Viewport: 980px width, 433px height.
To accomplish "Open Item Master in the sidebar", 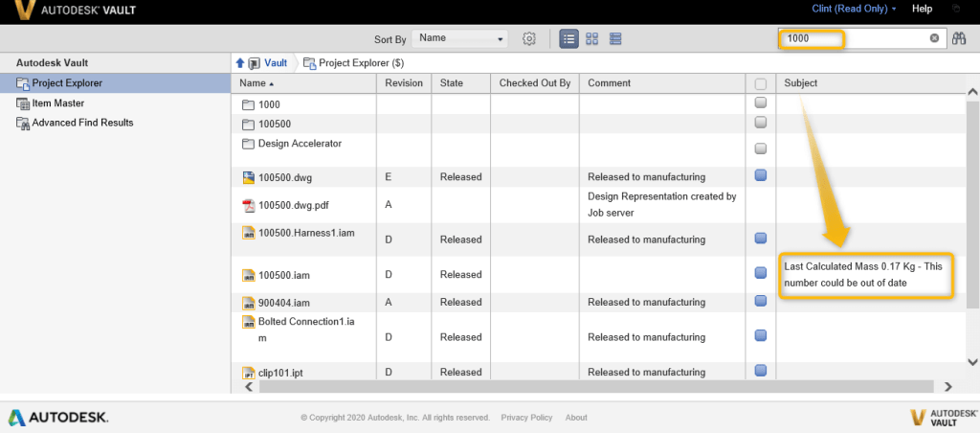I will (57, 103).
